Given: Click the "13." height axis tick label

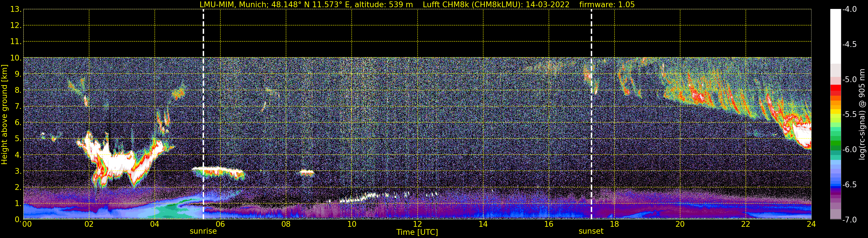Looking at the screenshot, I should click(x=16, y=9).
